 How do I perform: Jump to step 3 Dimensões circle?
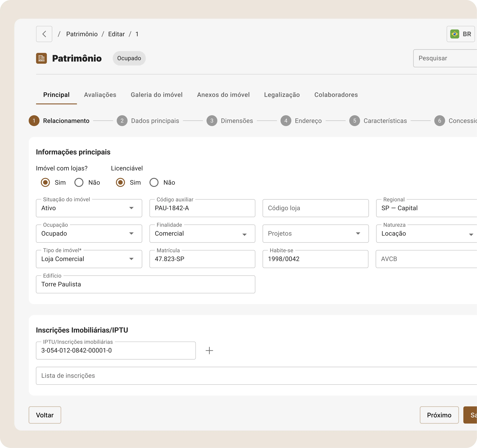click(x=212, y=121)
